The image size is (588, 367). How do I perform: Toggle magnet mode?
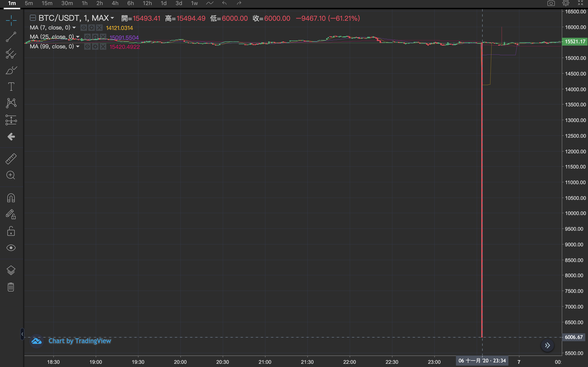tap(11, 198)
